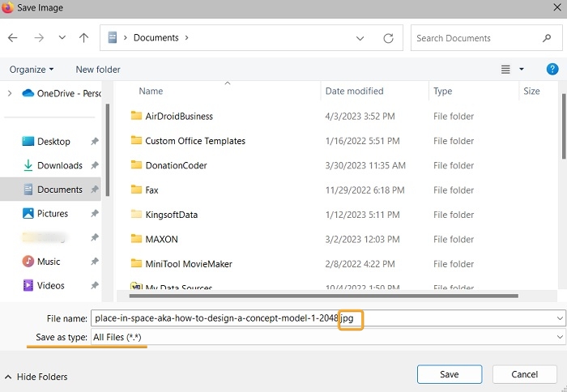Click the Up one level arrow

click(x=84, y=38)
